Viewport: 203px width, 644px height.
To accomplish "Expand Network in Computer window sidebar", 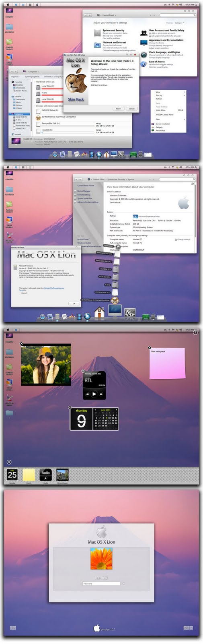I will click(17, 134).
